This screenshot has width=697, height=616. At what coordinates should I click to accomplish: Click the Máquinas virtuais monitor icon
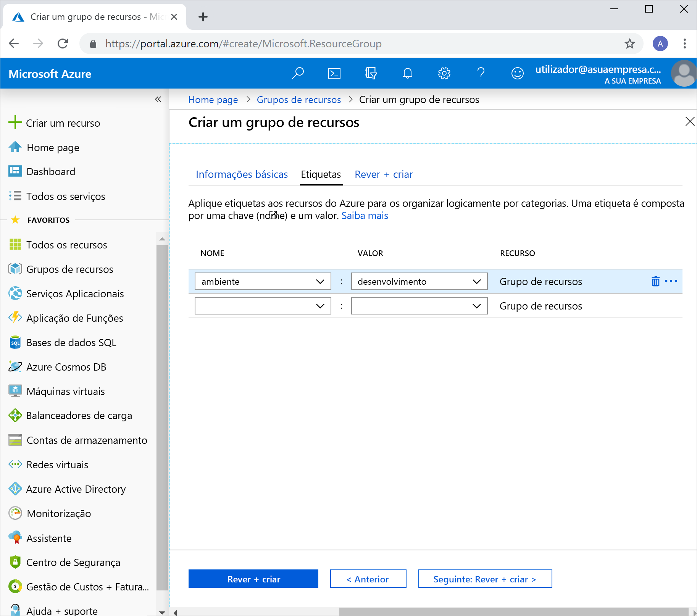15,391
